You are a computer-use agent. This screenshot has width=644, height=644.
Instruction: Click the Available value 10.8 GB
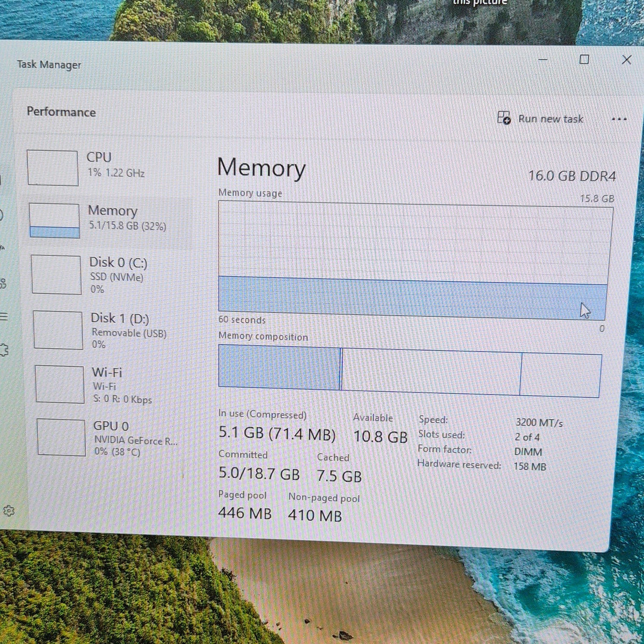(380, 437)
